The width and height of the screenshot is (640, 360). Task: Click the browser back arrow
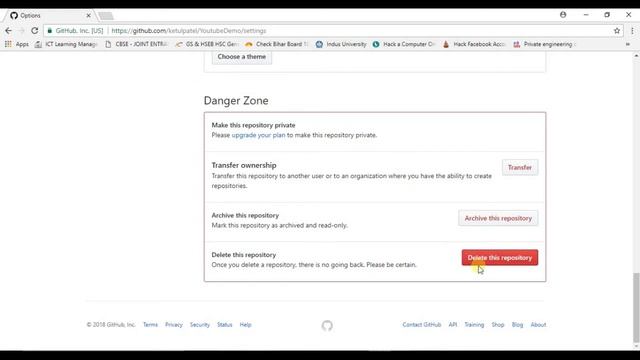click(9, 31)
